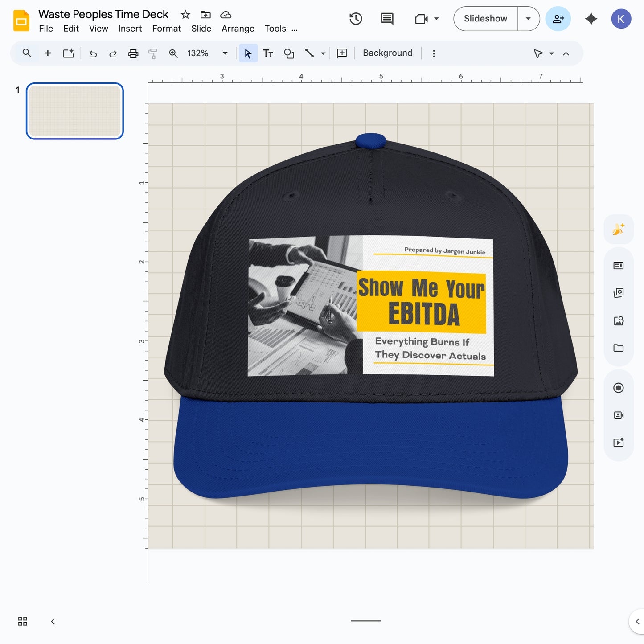Open the record slideshow icon
644x644 pixels.
[x=619, y=388]
